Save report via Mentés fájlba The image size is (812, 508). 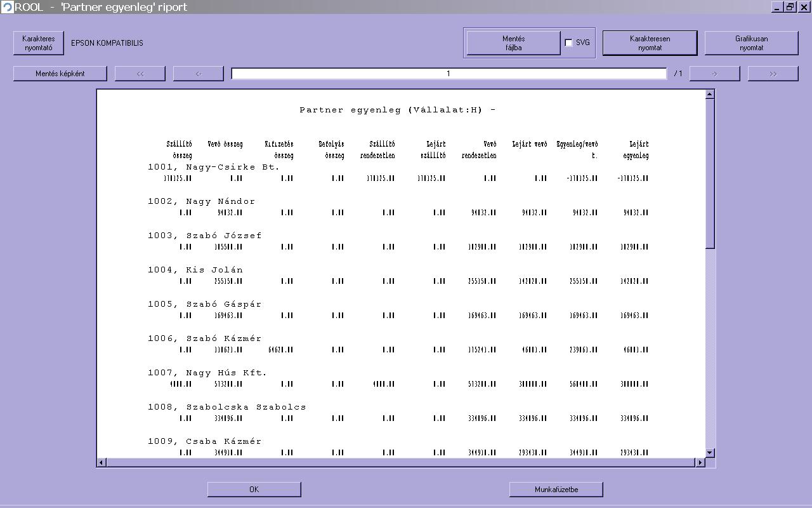click(513, 43)
